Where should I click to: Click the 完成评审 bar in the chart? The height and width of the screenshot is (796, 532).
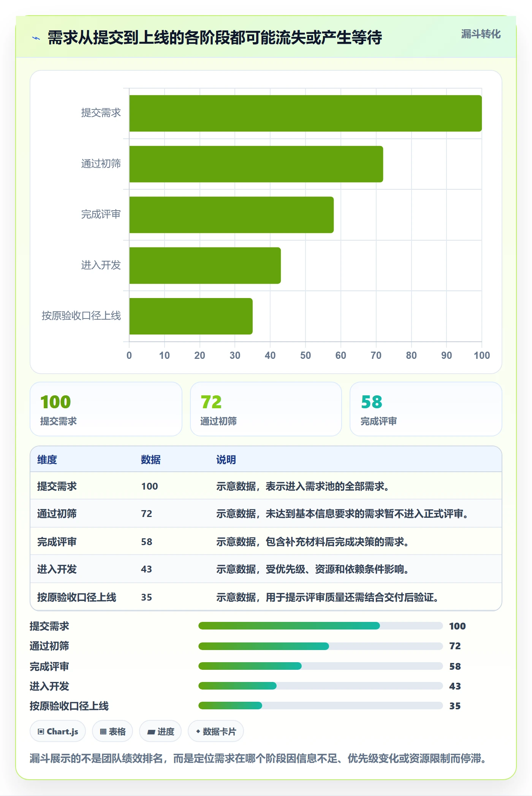pos(231,215)
